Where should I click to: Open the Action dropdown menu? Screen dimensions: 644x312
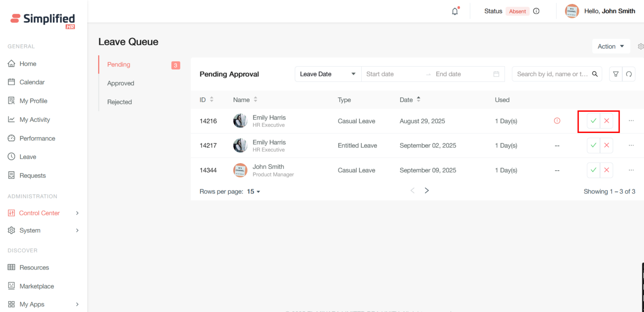click(x=611, y=46)
